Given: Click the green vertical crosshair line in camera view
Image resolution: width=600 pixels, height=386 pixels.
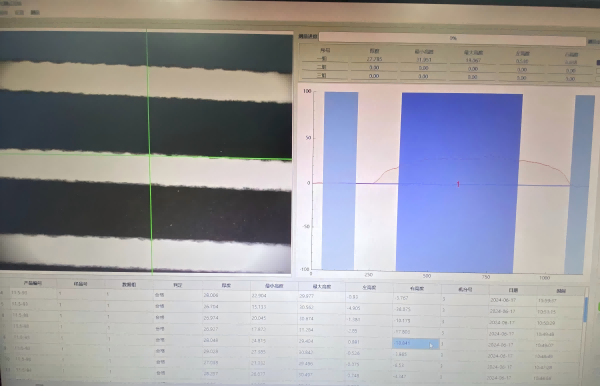Looking at the screenshot, I should pyautogui.click(x=150, y=152).
